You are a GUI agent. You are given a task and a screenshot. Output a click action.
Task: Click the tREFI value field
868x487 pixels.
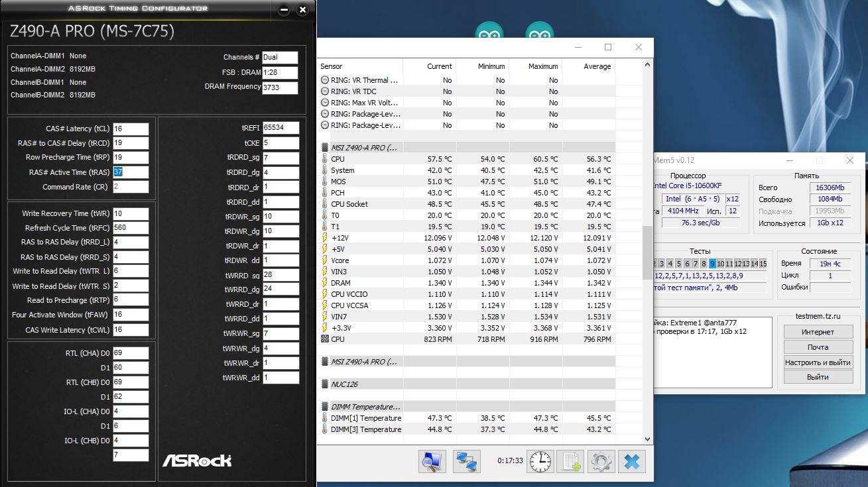pos(280,128)
